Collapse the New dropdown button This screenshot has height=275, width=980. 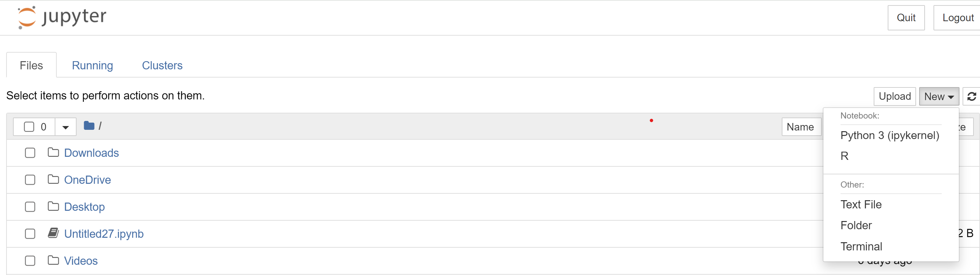pos(939,97)
